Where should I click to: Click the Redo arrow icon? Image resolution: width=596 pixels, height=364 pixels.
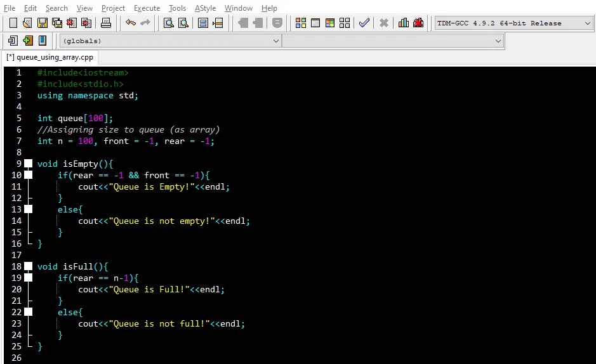coord(145,23)
